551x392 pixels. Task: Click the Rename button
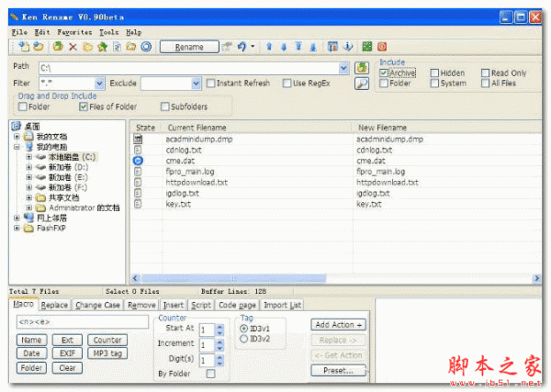point(189,47)
